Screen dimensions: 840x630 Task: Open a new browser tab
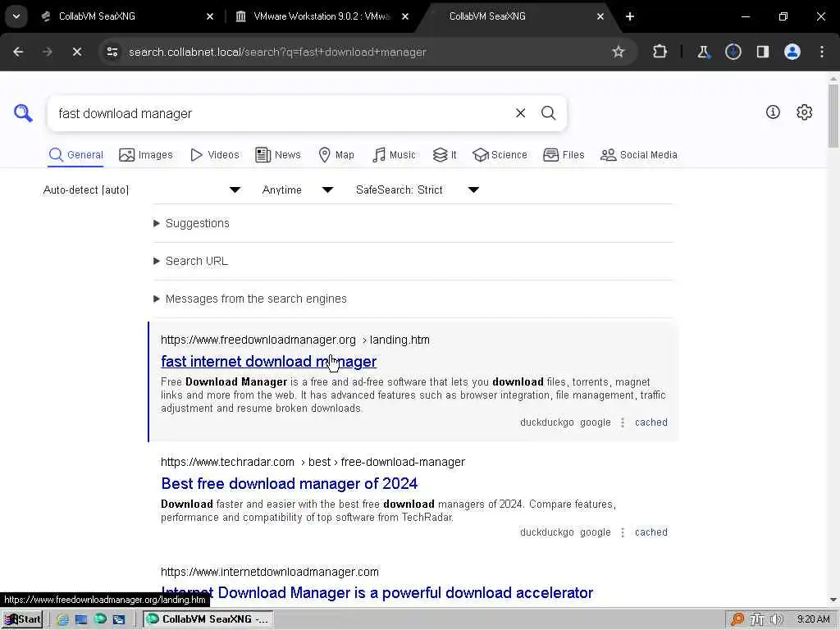630,16
